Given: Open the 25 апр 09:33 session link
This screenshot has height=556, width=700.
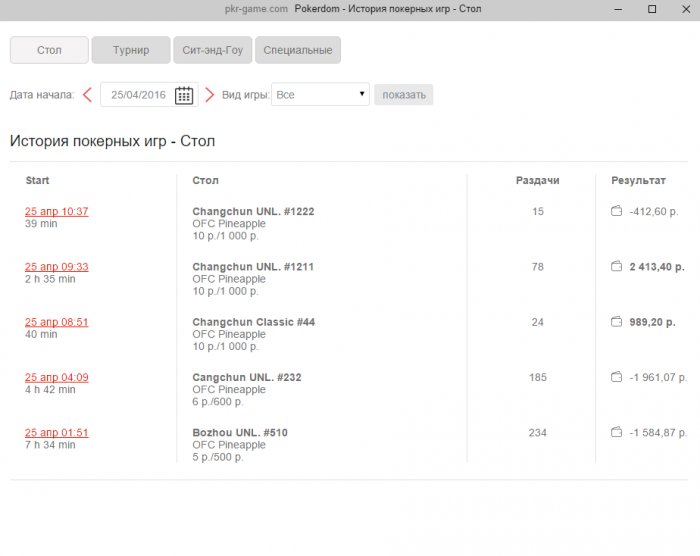Looking at the screenshot, I should coord(56,267).
